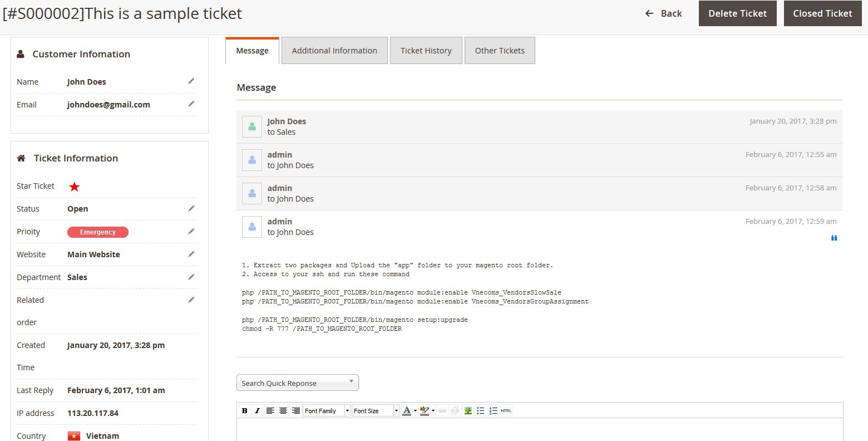Open the Font Family dropdown
868x441 pixels.
pos(327,410)
